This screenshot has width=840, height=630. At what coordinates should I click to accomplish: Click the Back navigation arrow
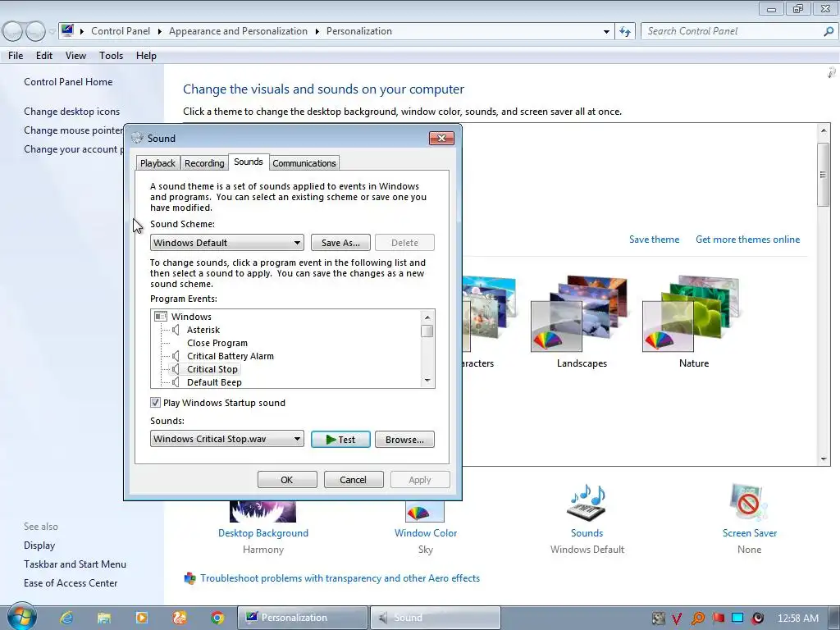point(13,32)
